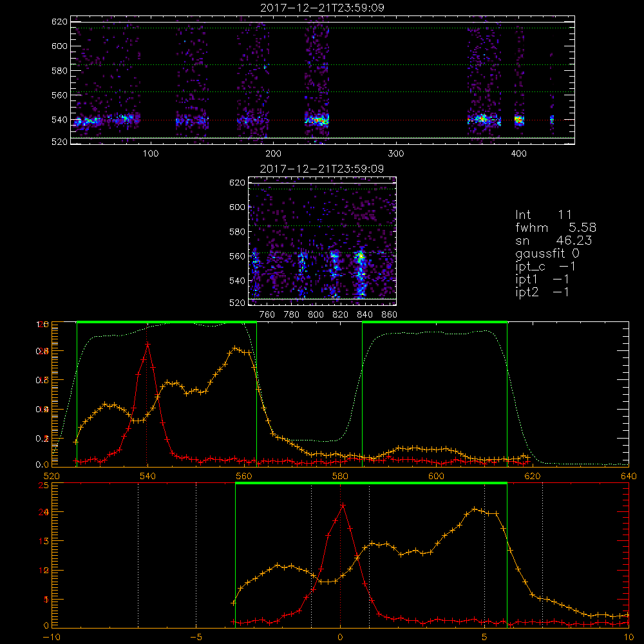Click the red curve peak at 0 in bottom plot
The image size is (644, 644).
[x=343, y=506]
